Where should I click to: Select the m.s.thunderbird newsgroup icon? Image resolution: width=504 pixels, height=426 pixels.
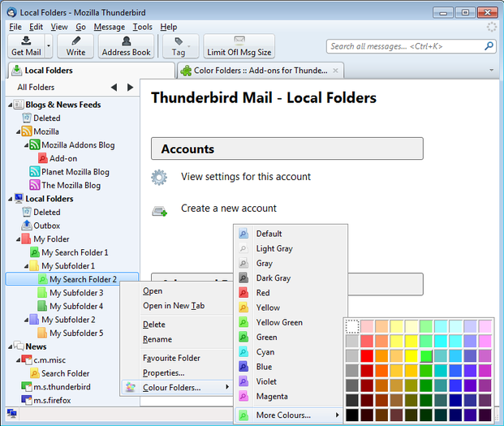pos(26,387)
